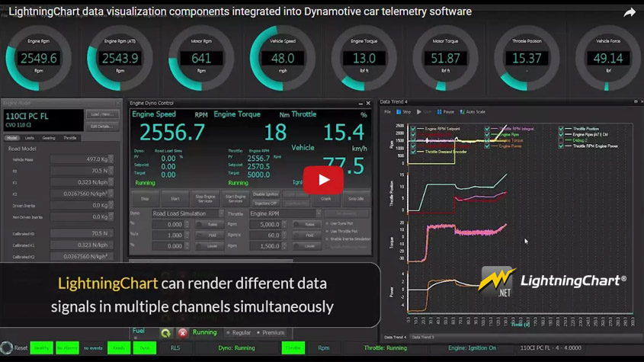Switch to Throttle tab in Engine Model
Viewport: 644px width, 362px height.
[x=70, y=138]
